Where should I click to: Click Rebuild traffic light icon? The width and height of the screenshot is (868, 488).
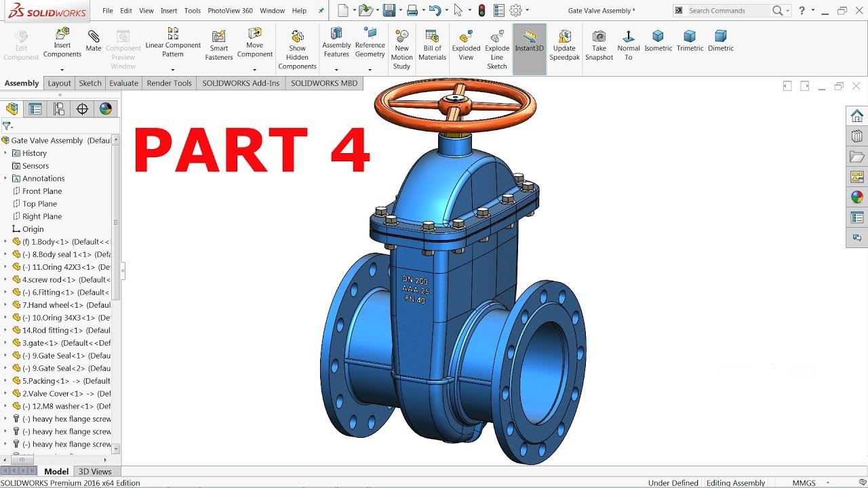click(x=482, y=10)
